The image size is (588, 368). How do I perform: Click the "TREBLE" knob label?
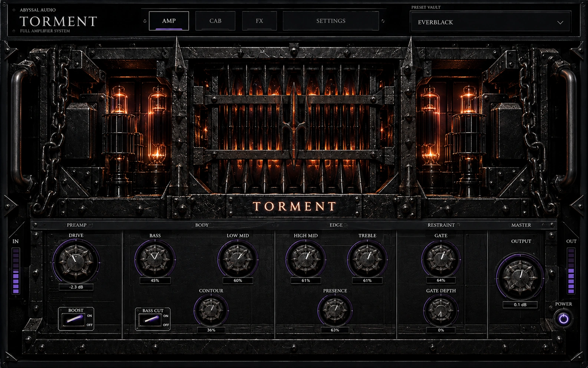[x=367, y=236]
